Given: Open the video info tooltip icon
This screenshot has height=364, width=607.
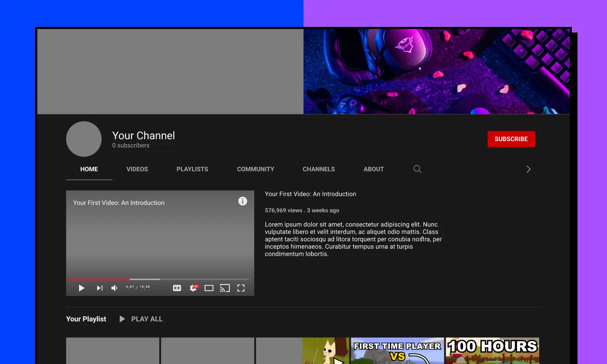Looking at the screenshot, I should click(242, 201).
